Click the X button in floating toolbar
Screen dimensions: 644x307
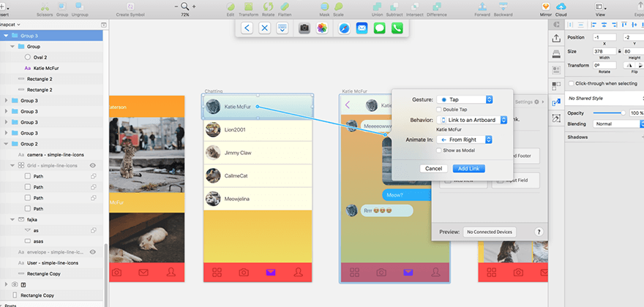(x=265, y=28)
